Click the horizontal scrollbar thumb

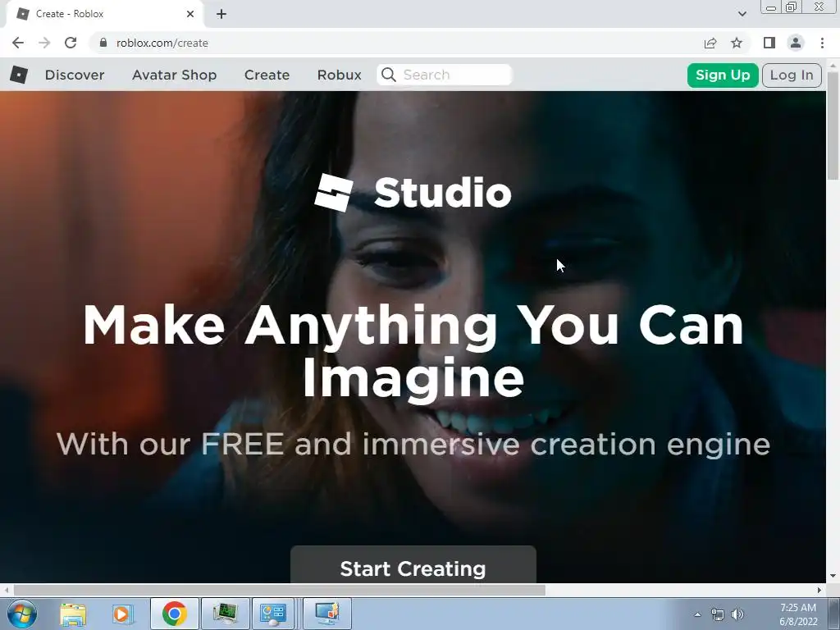(x=280, y=591)
